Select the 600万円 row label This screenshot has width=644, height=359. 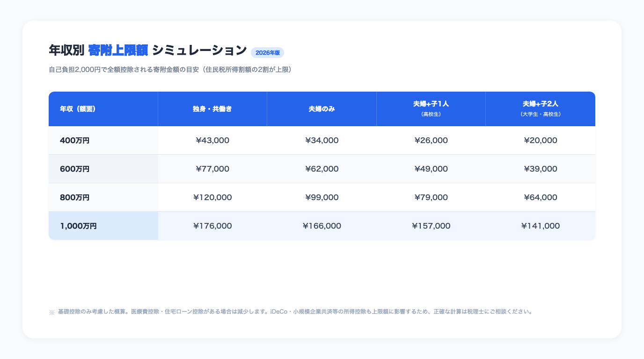[74, 169]
